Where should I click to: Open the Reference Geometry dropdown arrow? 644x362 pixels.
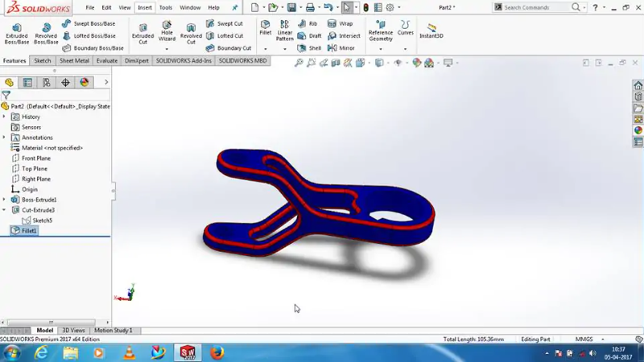(x=381, y=49)
